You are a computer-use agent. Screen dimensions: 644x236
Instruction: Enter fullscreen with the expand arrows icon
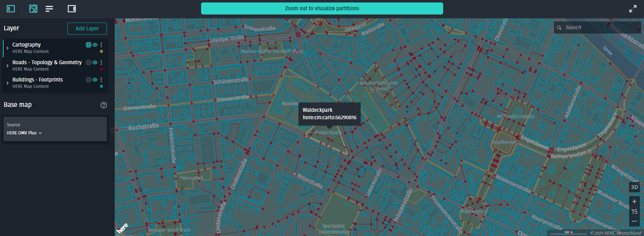[633, 8]
